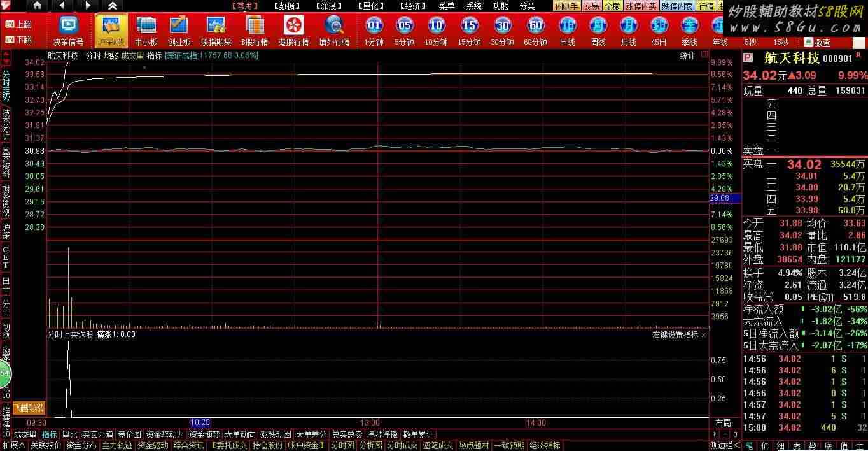Select the 基本资料 vertical side tab
Viewport: 868px width, 451px height.
point(6,162)
